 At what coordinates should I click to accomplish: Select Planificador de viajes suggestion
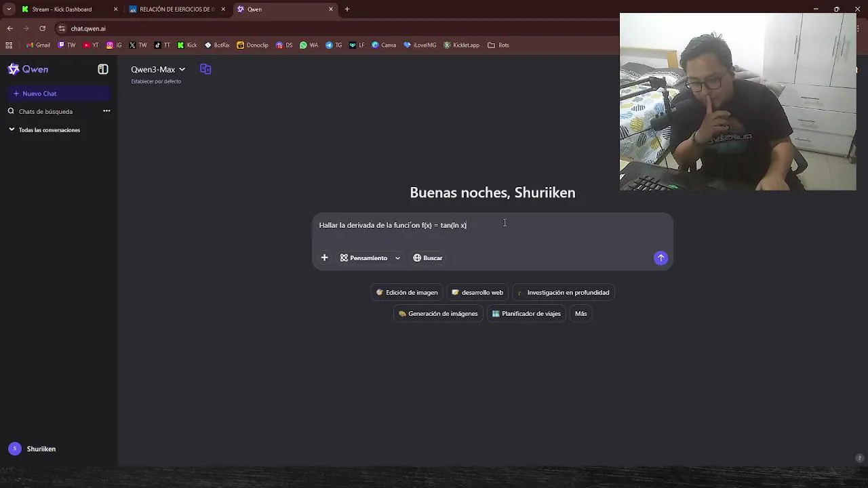(x=526, y=314)
